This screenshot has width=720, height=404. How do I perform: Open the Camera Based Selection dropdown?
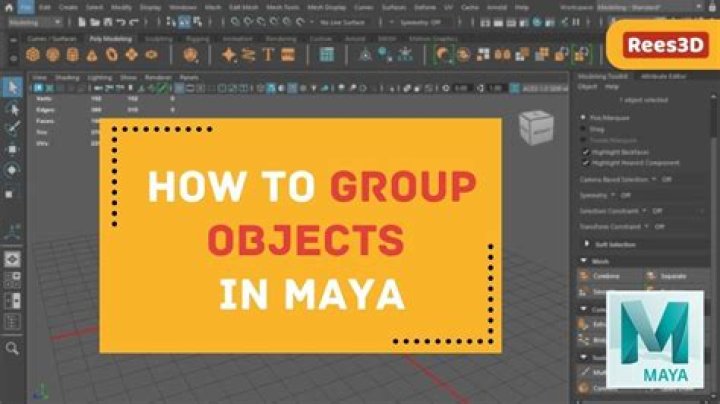(x=654, y=179)
